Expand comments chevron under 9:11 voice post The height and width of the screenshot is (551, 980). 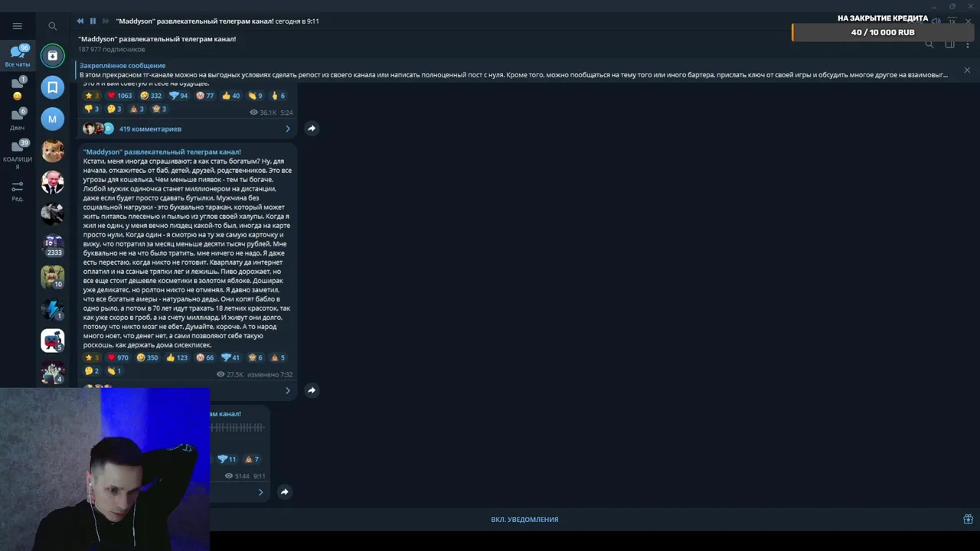[x=260, y=492]
